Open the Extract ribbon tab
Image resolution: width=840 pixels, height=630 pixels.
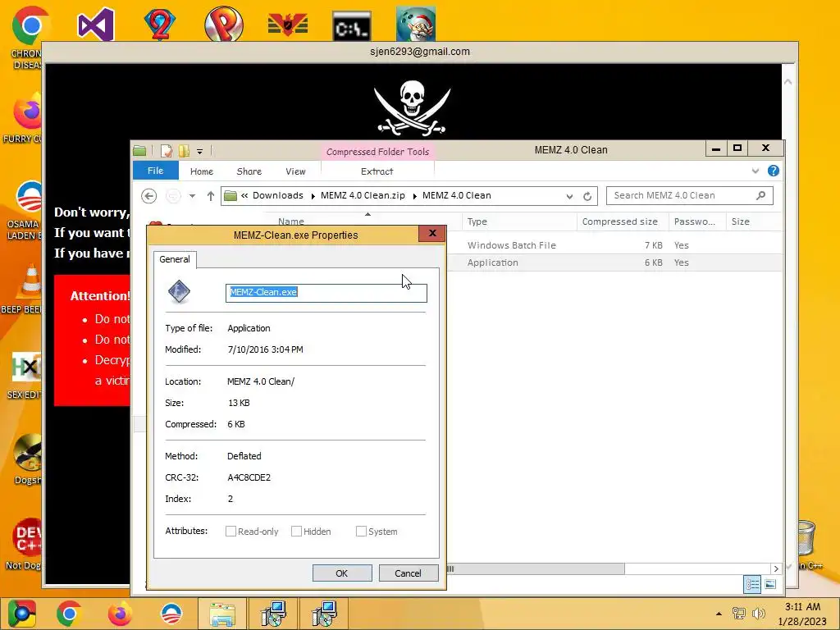[377, 171]
